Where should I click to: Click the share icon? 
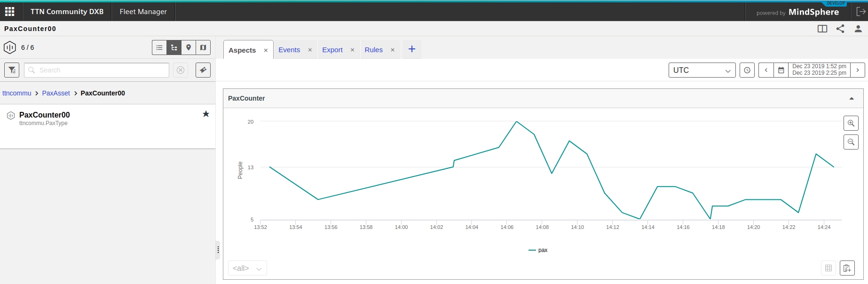tap(840, 29)
